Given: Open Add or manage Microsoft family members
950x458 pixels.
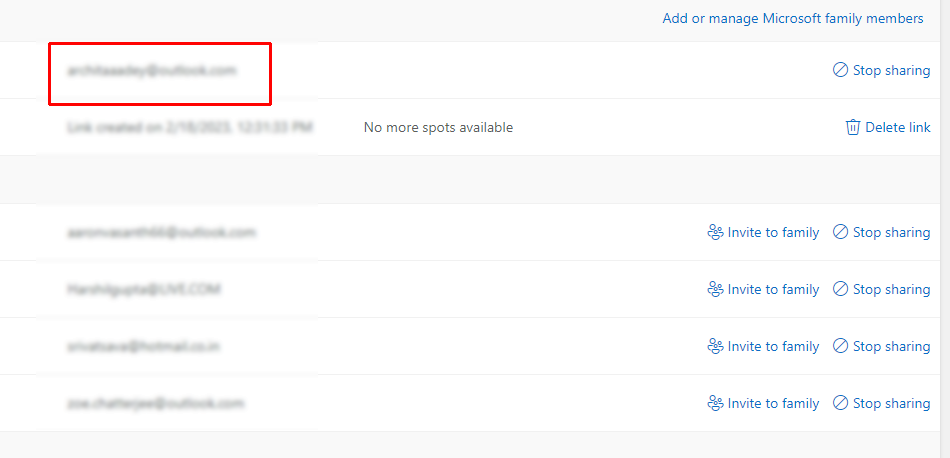Looking at the screenshot, I should [793, 18].
